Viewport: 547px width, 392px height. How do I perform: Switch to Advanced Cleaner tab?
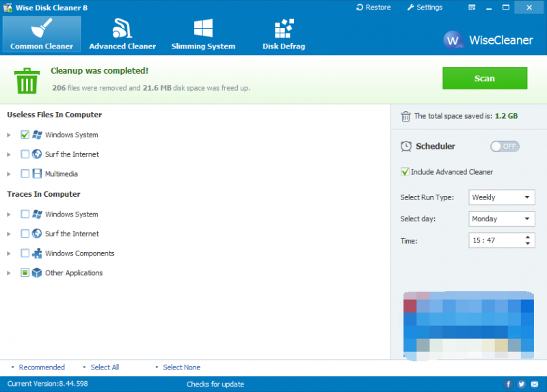tap(122, 34)
